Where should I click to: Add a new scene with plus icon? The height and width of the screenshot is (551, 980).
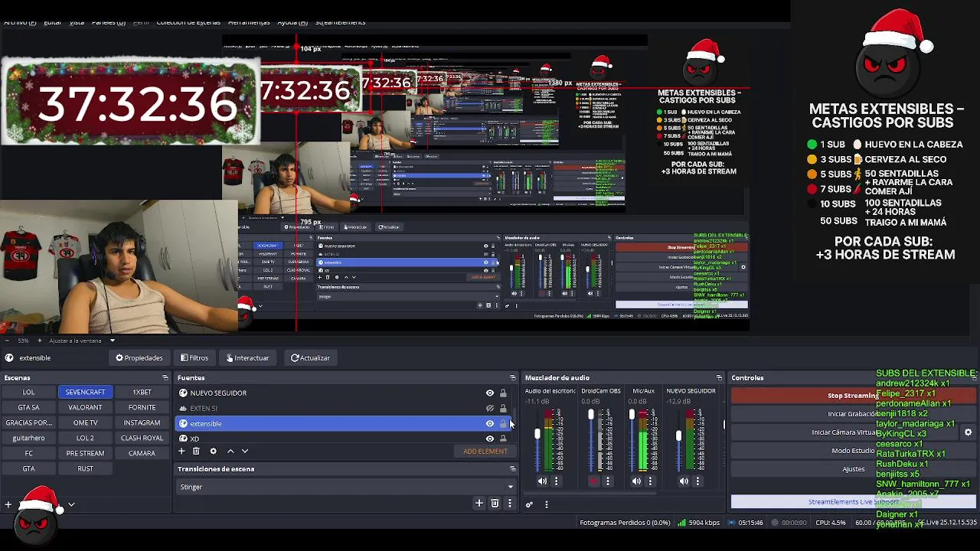point(8,504)
